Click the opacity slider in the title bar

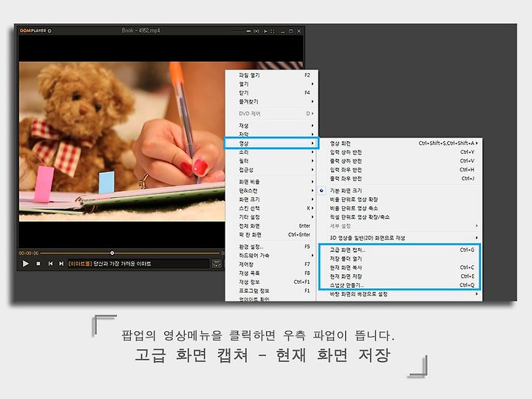tap(241, 31)
